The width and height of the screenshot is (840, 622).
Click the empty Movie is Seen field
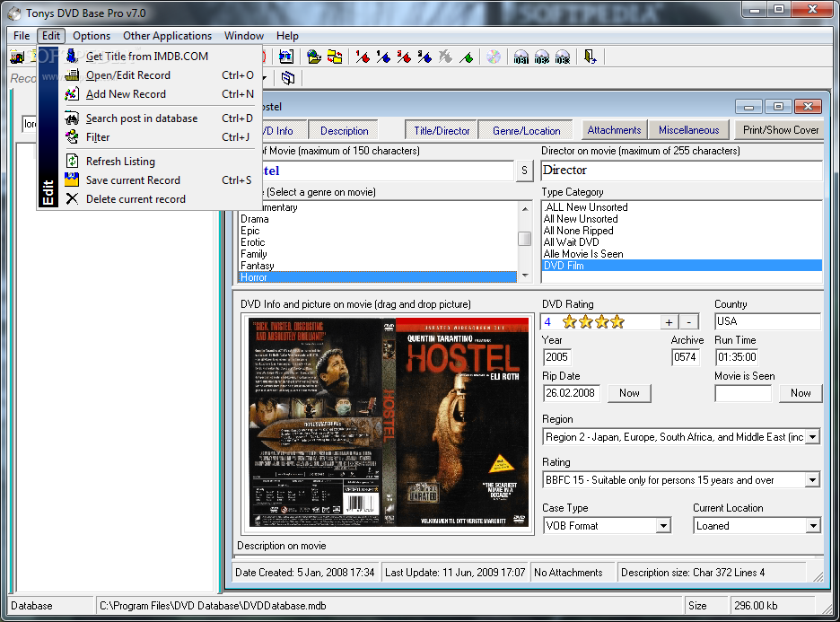point(743,393)
